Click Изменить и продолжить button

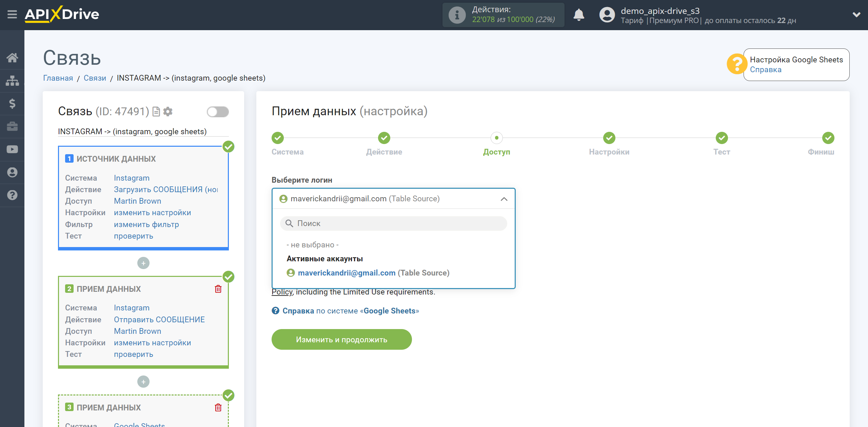(341, 340)
